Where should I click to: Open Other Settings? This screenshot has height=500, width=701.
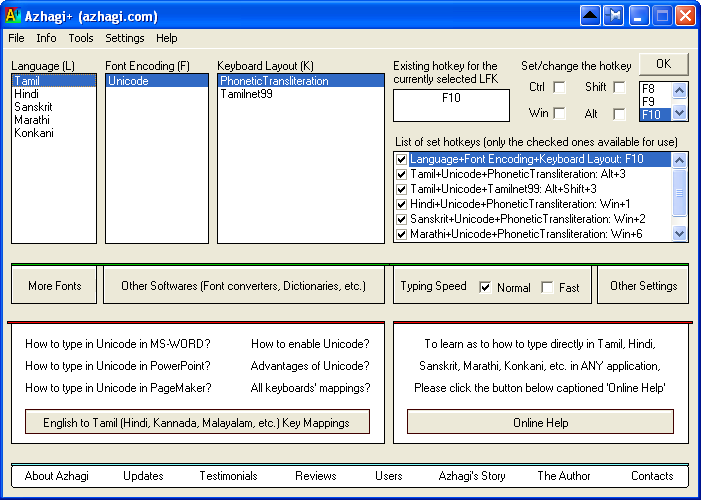[643, 285]
